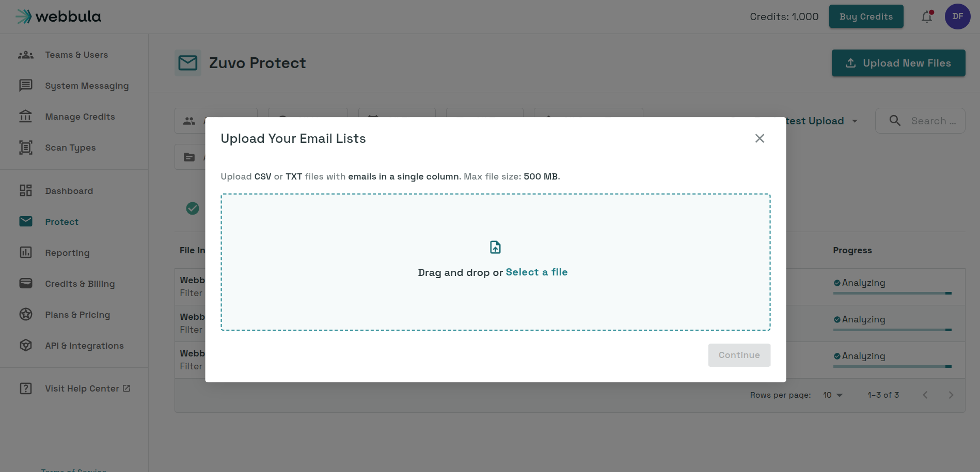The image size is (980, 472).
Task: Click the first Analyzing progress bar
Action: pos(892,293)
